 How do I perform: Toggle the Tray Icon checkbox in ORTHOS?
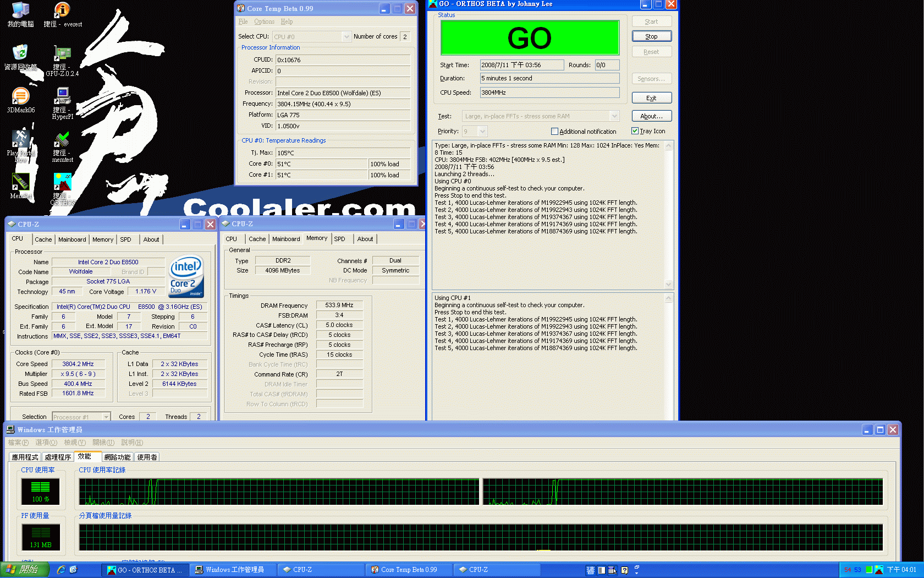coord(635,131)
